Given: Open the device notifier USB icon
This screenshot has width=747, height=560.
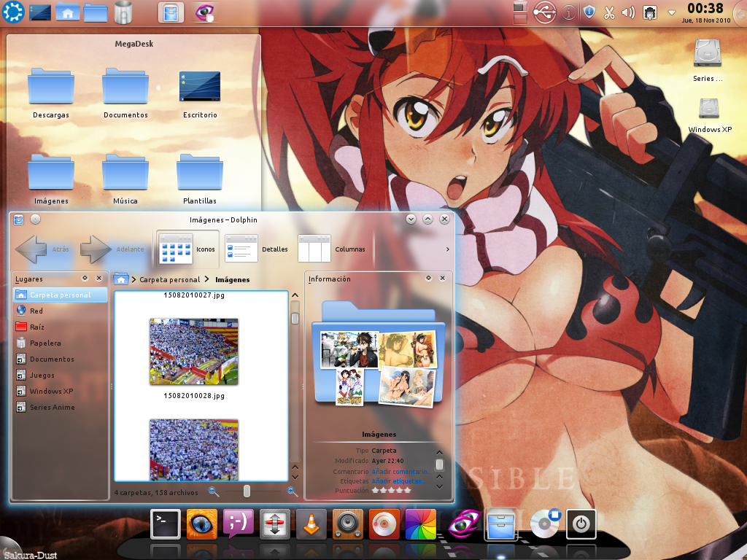Looking at the screenshot, I should coord(544,12).
